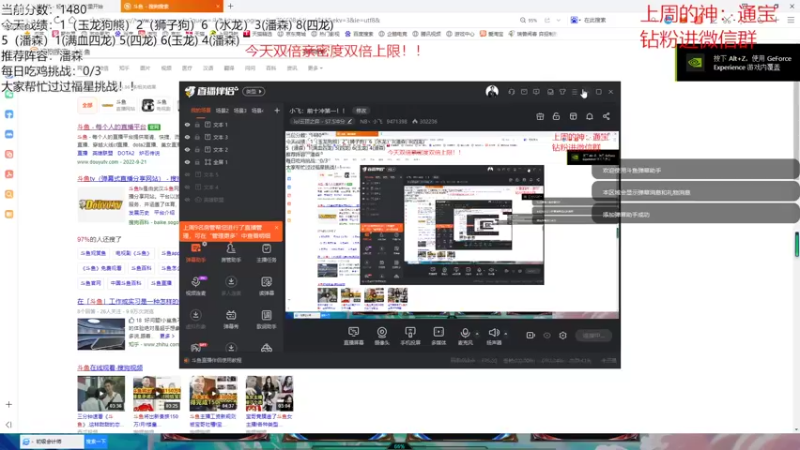
Task: Collapse the browser sidebar arrow
Action: [x=9, y=424]
